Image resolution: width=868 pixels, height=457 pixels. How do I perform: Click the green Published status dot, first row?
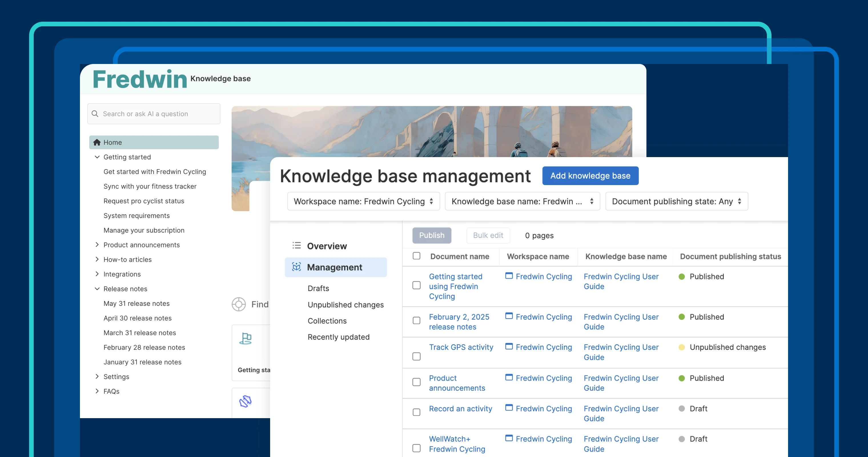pos(681,276)
